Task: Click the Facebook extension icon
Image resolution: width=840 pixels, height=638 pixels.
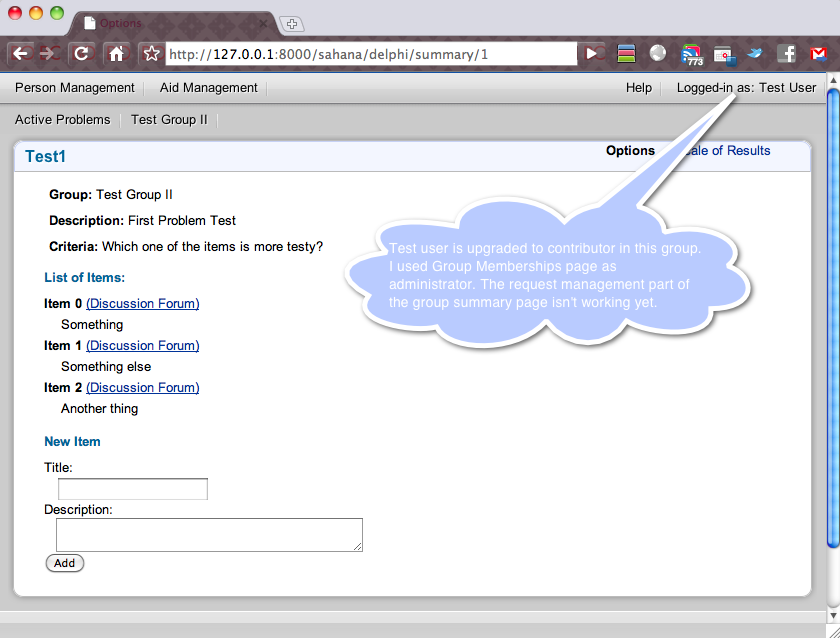Action: tap(788, 54)
